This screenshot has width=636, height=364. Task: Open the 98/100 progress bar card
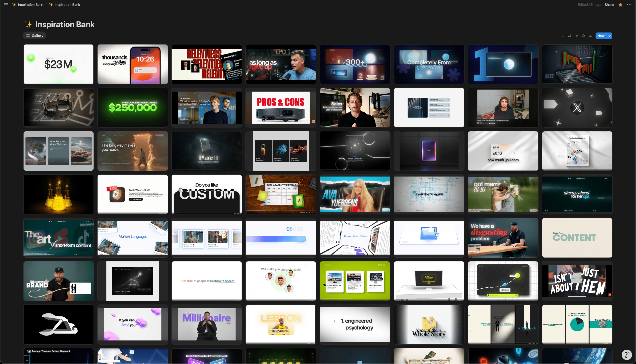point(281,237)
